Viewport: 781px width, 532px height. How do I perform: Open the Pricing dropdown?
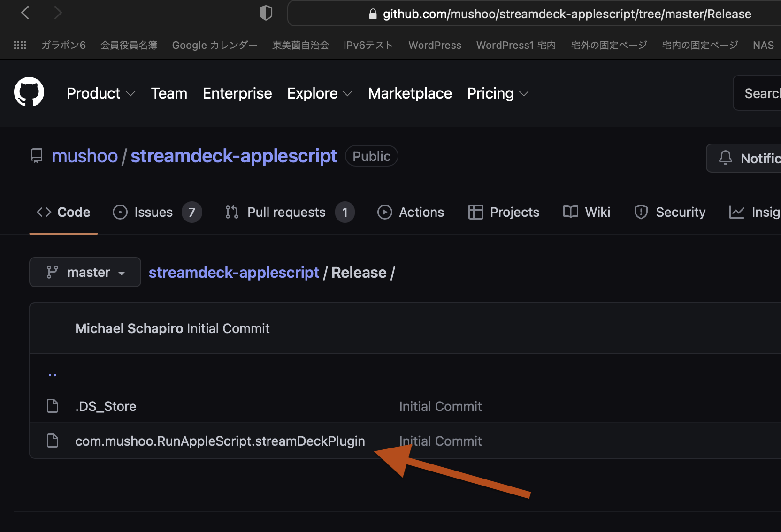(498, 93)
